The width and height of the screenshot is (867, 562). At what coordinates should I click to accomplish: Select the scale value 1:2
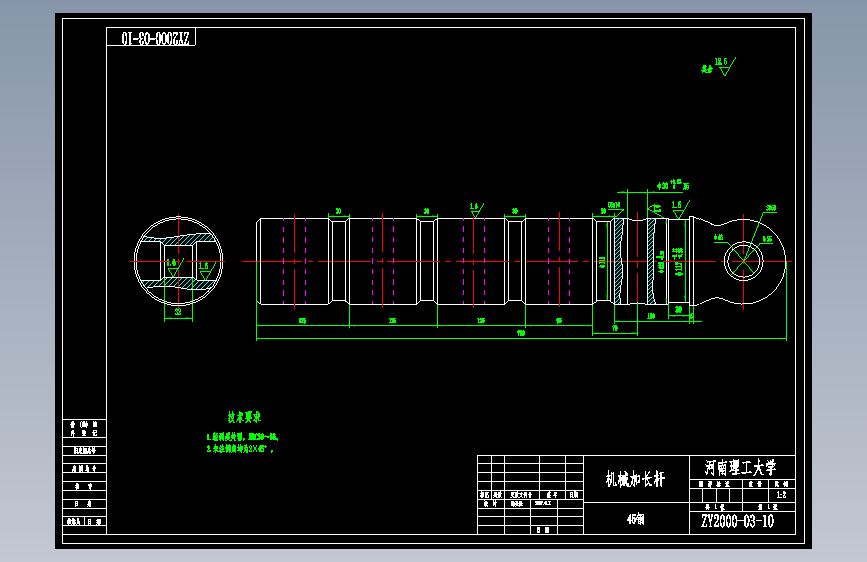point(781,495)
